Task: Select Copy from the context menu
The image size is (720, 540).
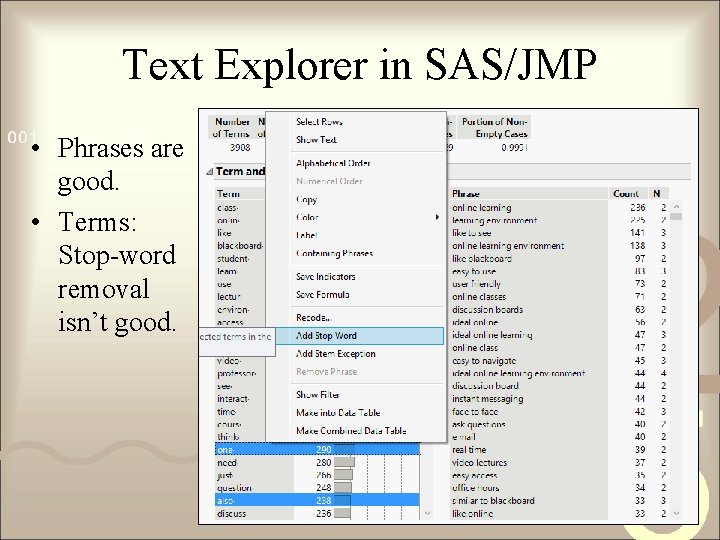Action: point(306,200)
